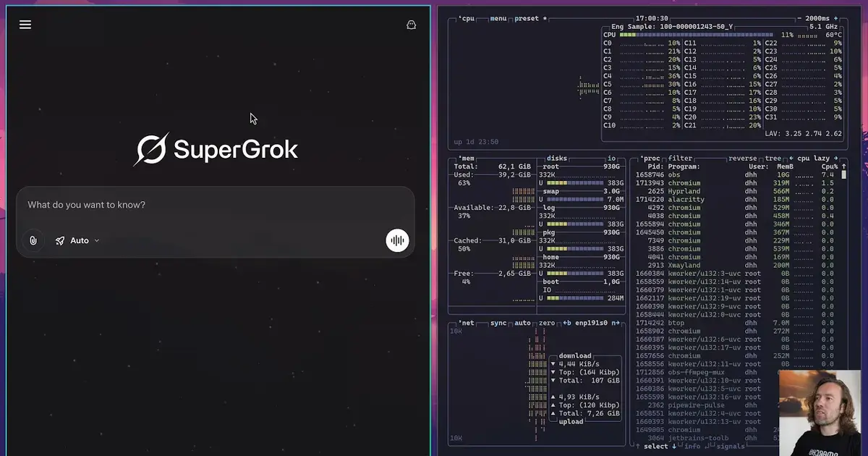Decrease update interval with minus beside 2000ms

tap(799, 18)
